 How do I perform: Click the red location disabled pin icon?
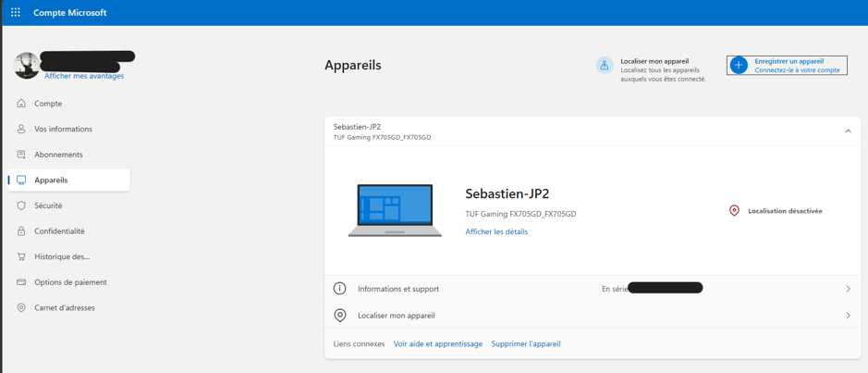pyautogui.click(x=734, y=211)
